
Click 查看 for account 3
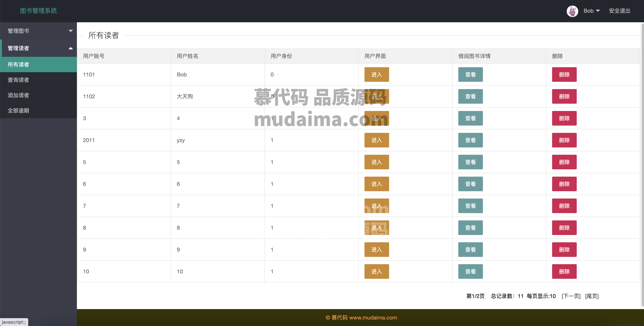470,118
